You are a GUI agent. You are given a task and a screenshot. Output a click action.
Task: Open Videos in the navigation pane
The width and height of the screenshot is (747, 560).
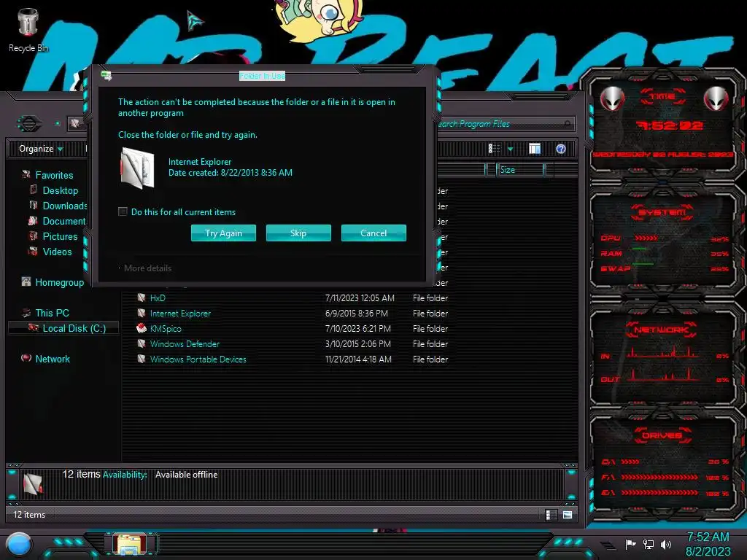(57, 252)
